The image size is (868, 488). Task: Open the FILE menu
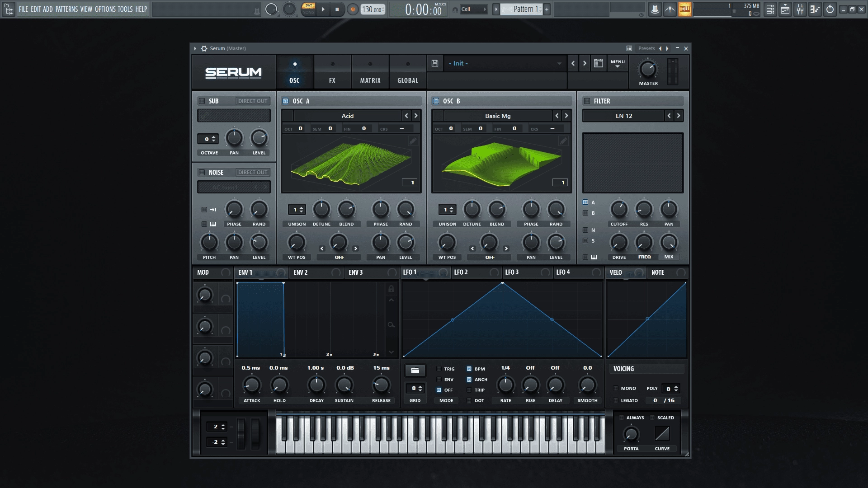point(24,9)
